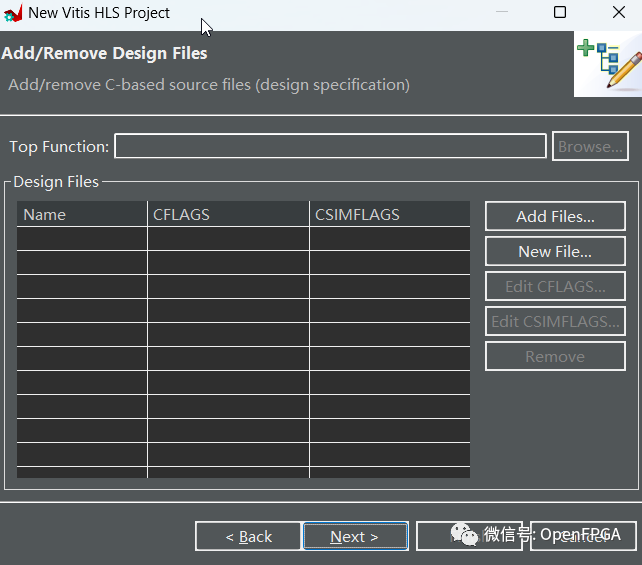Image resolution: width=642 pixels, height=565 pixels.
Task: Click the CFLAGS column header
Action: (228, 214)
